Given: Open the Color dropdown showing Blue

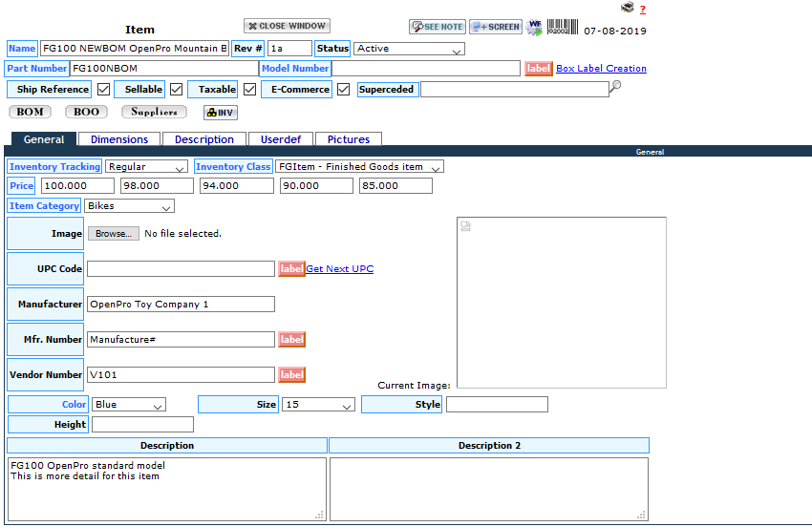Looking at the screenshot, I should point(129,405).
